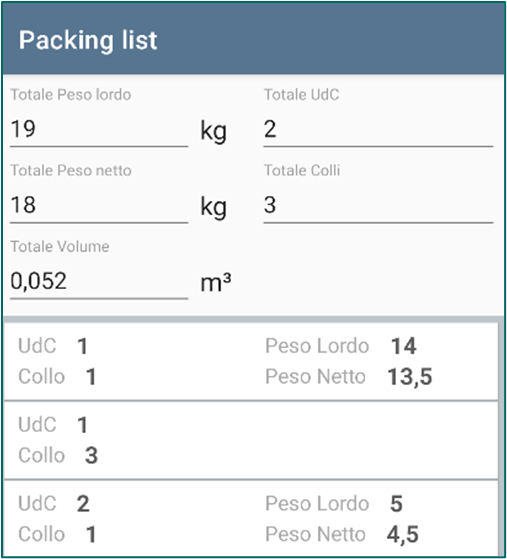
Task: Click the Peso Lordo 14 value
Action: tap(404, 346)
